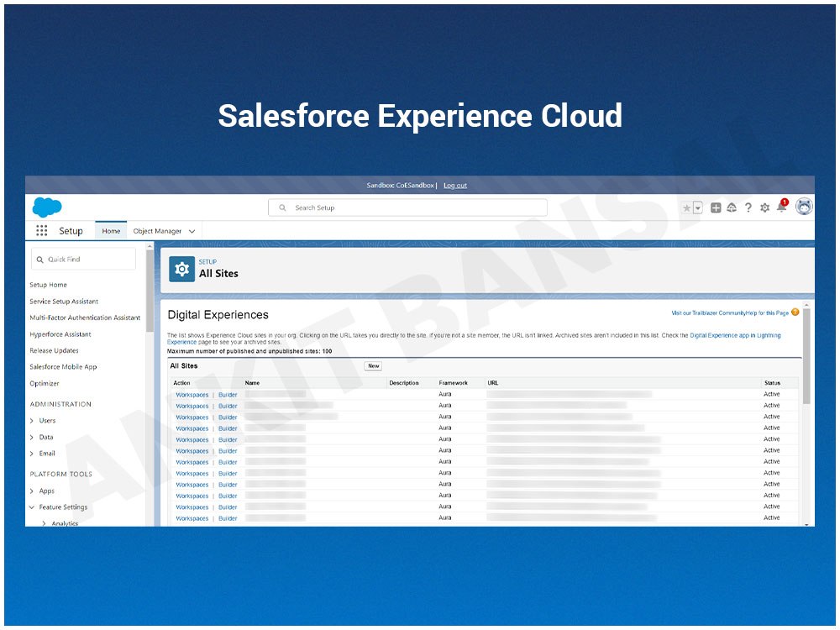Click the PLATFORM TOOLS section label
The height and width of the screenshot is (630, 840).
coord(61,474)
